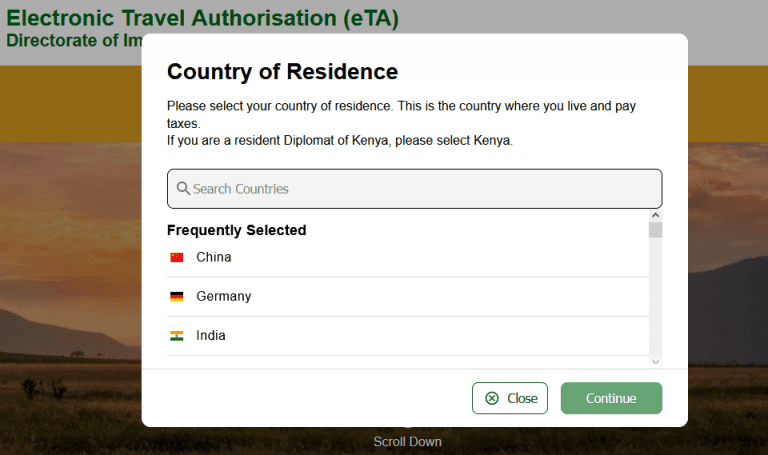Click the China flag icon
768x455 pixels.
(x=177, y=257)
